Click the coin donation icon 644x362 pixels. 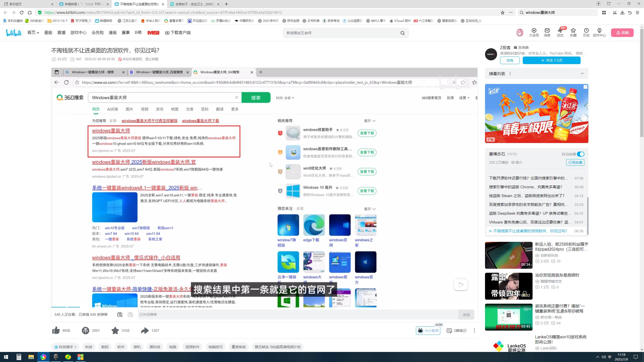[86, 330]
